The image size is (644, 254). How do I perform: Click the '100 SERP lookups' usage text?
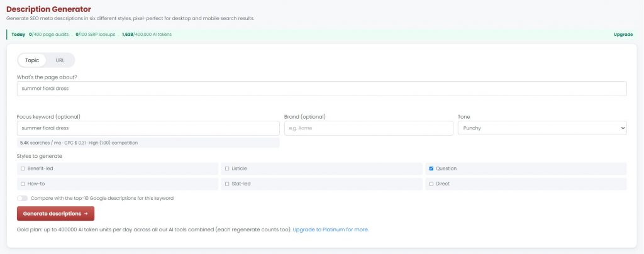click(x=96, y=35)
